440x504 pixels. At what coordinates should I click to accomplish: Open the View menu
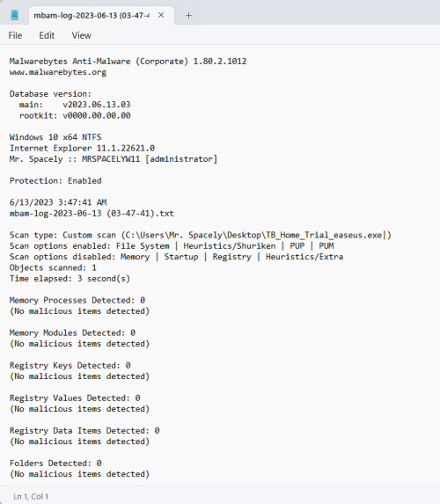click(x=81, y=35)
